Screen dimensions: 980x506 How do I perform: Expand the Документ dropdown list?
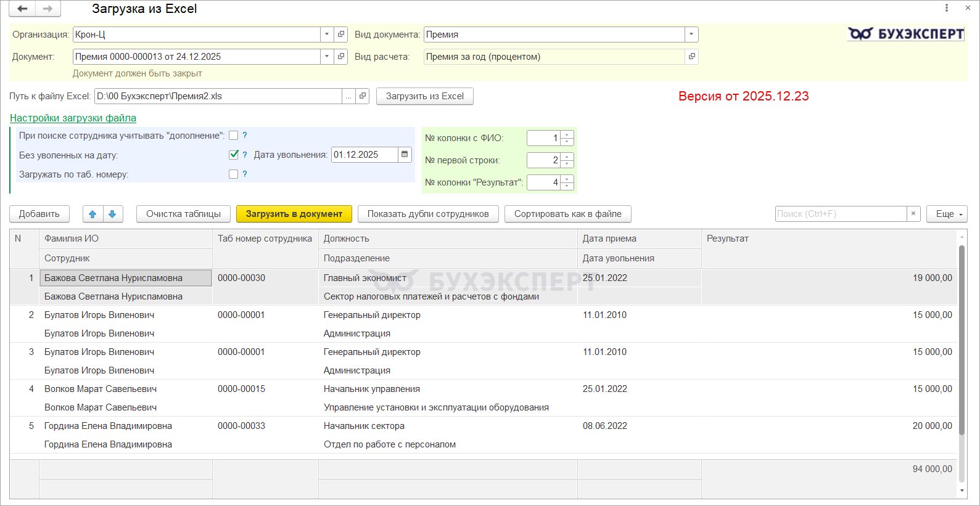tap(327, 57)
